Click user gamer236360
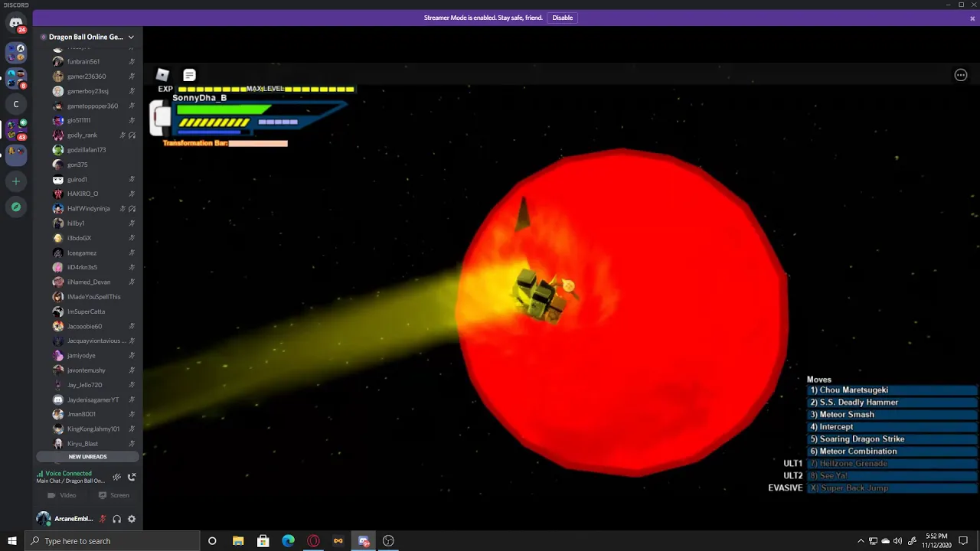Image resolution: width=980 pixels, height=551 pixels. click(x=87, y=77)
